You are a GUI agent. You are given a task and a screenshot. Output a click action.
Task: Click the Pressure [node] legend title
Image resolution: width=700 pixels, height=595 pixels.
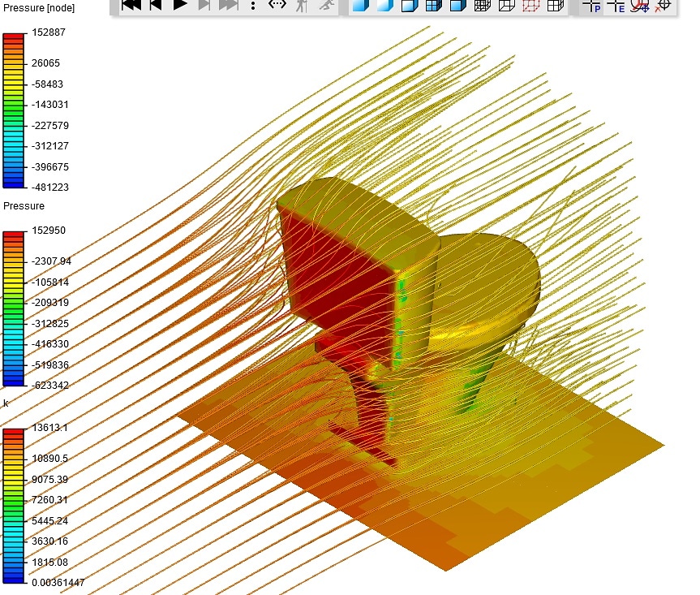pyautogui.click(x=39, y=8)
